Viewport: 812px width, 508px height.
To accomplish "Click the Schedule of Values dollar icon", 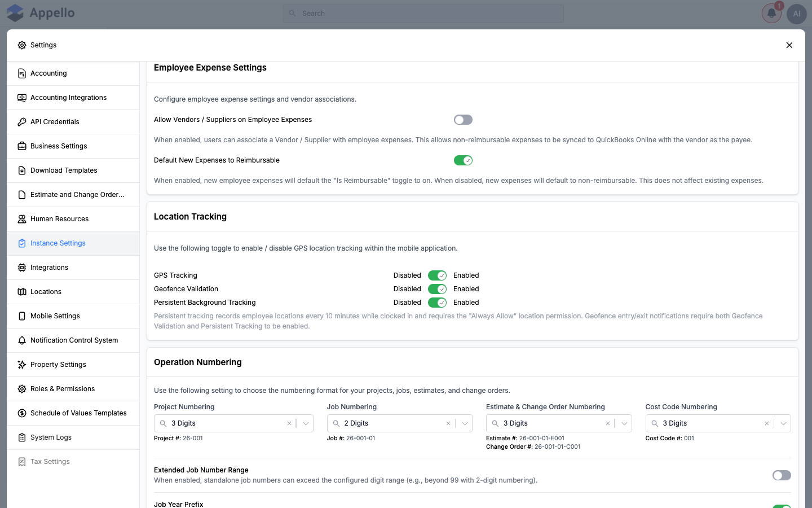I will coord(22,413).
